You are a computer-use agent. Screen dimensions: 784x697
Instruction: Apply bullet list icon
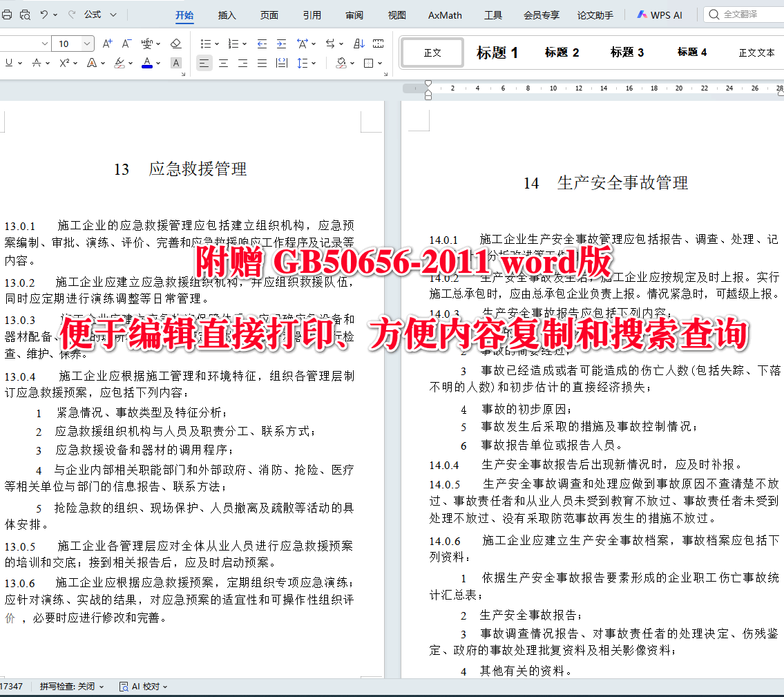206,44
